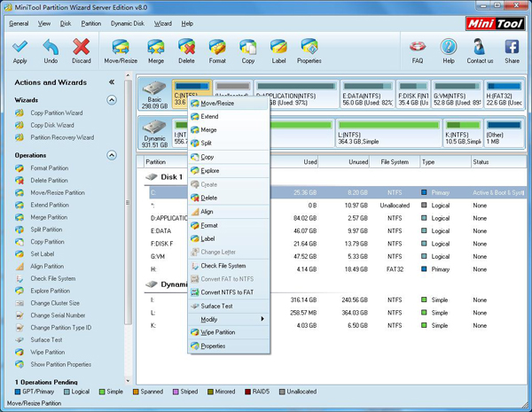Open the General menu
The height and width of the screenshot is (412, 532).
[x=19, y=23]
